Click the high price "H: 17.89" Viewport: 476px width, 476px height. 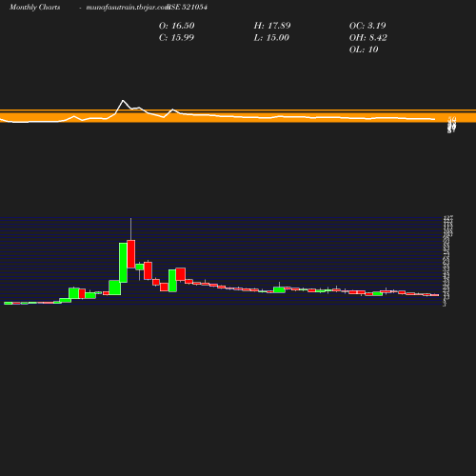coord(272,26)
